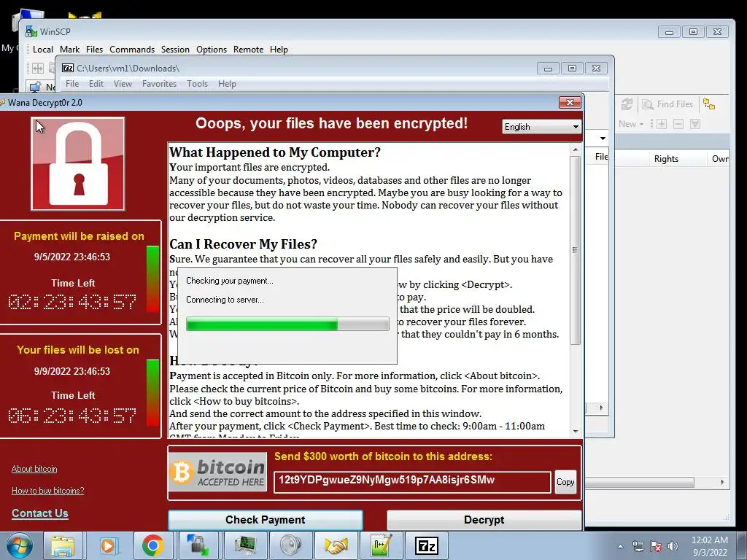747x560 pixels.
Task: Click files lost countdown color bar
Action: pos(153,393)
